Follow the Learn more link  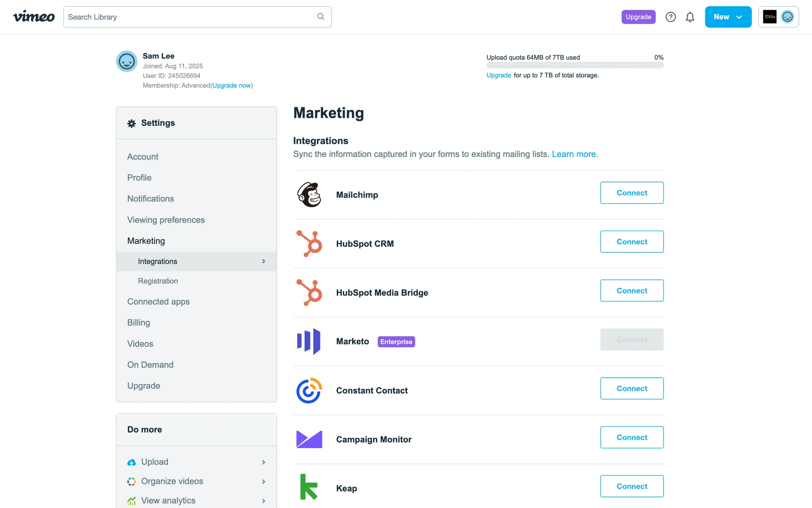[x=573, y=154]
